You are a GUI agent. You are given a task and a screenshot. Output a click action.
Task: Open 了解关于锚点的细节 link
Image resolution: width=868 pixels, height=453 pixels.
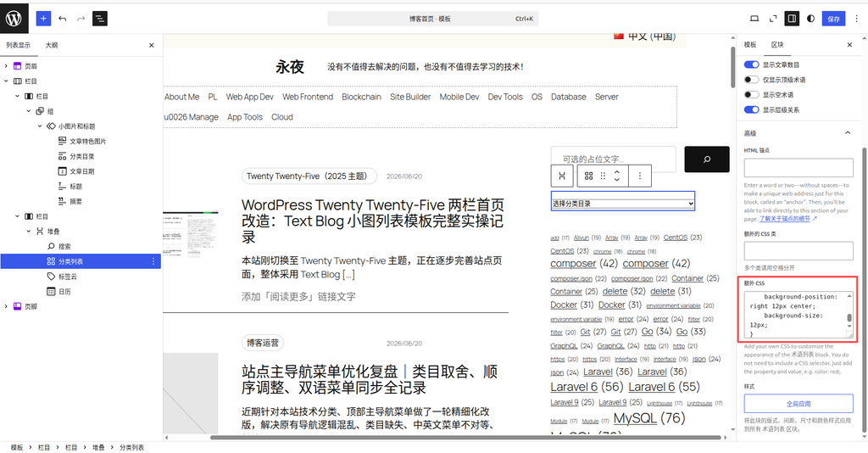pos(787,219)
